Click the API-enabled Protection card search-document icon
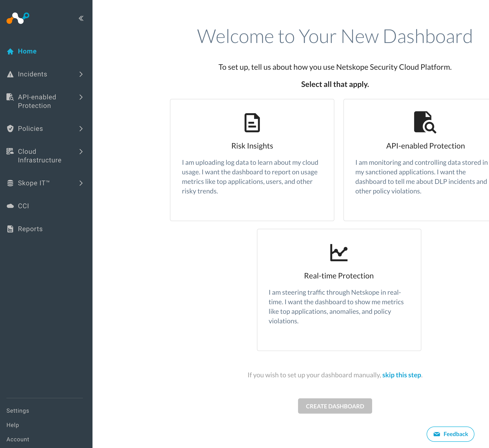 point(425,122)
